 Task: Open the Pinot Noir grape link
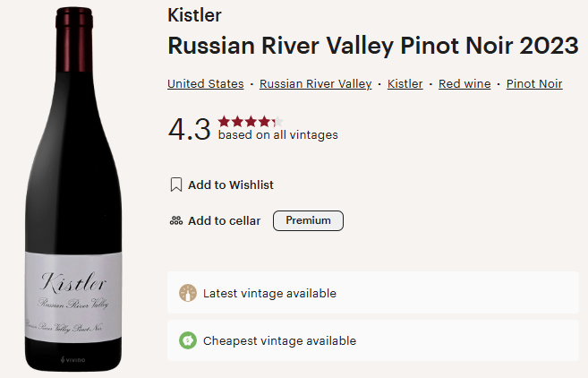(x=534, y=84)
